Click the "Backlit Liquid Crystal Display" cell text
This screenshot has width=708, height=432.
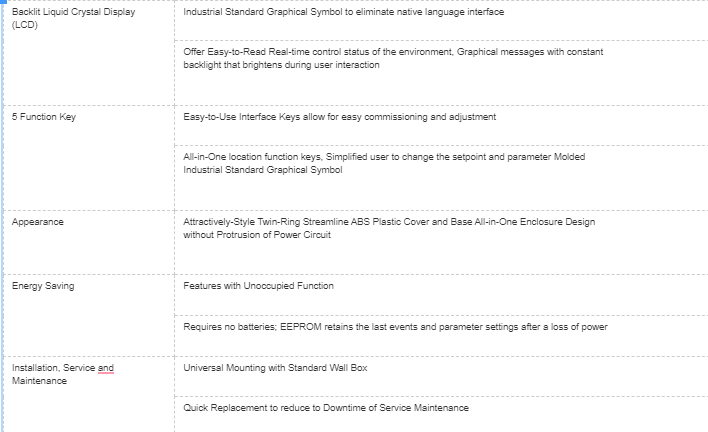[73, 12]
